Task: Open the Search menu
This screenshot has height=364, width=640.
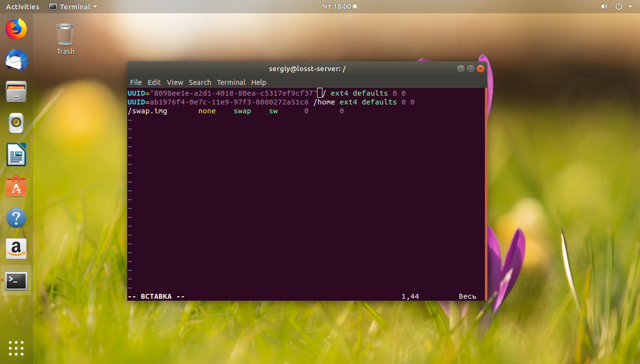Action: (x=200, y=82)
